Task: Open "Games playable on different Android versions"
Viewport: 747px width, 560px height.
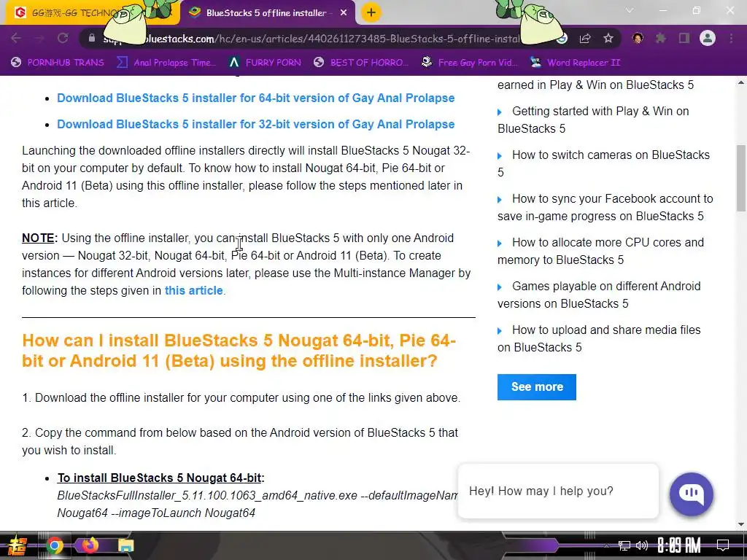Action: [599, 295]
